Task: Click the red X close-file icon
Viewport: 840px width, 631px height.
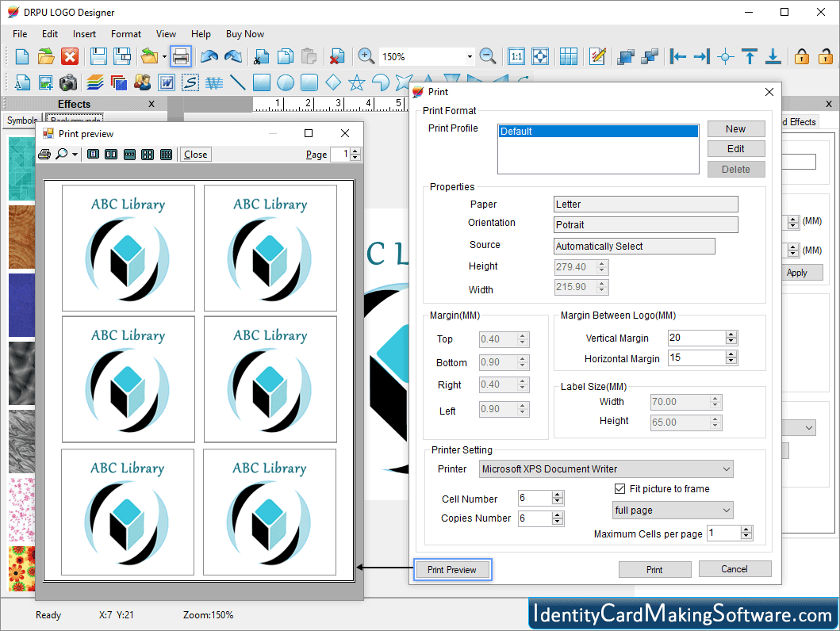Action: [x=70, y=56]
